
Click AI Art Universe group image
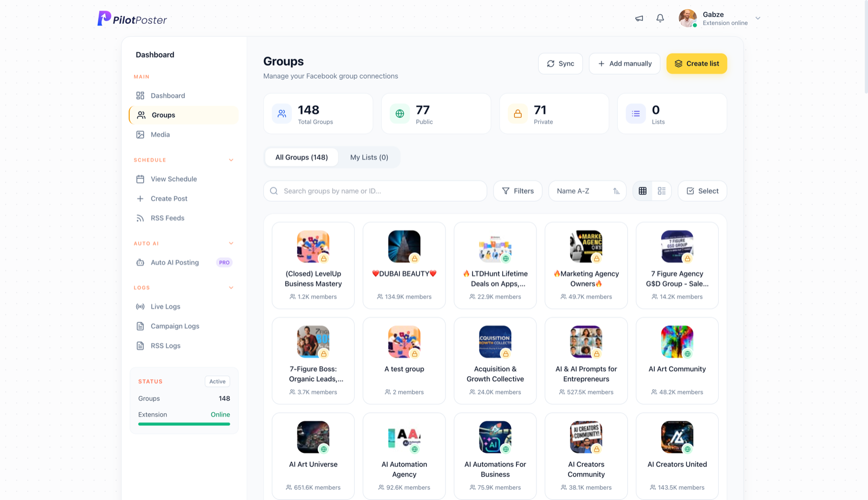tap(313, 437)
